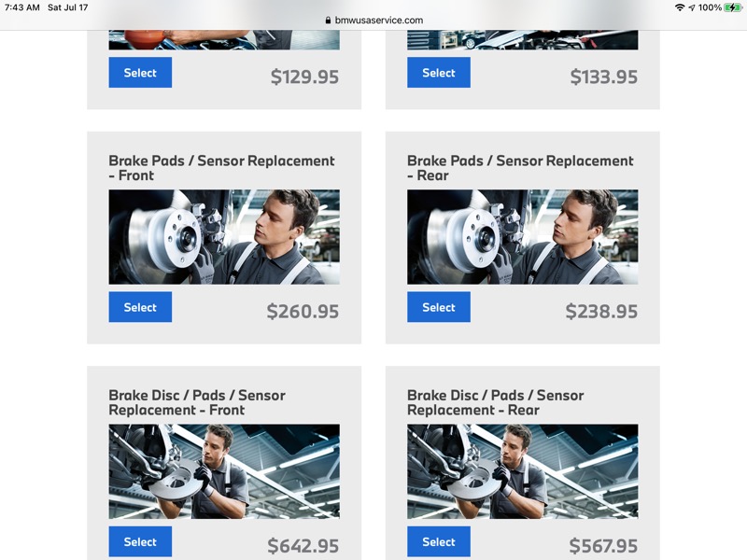Open the rear brake pads photo
This screenshot has height=560, width=747.
pyautogui.click(x=522, y=237)
